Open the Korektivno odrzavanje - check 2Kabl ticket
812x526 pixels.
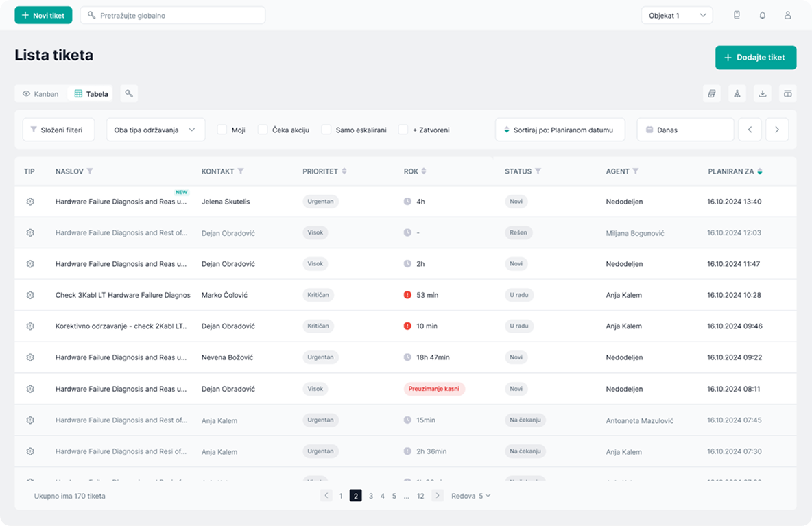pyautogui.click(x=121, y=326)
